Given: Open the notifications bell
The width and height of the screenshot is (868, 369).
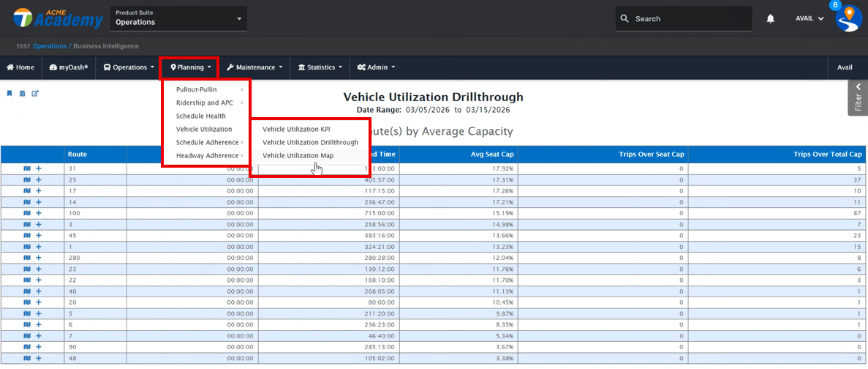Looking at the screenshot, I should (770, 19).
